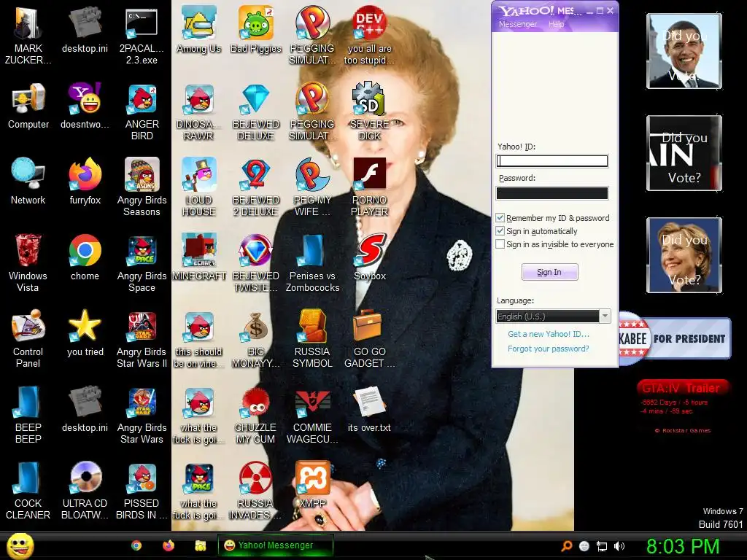
Task: Follow 'Get a new Yahoo! ID...' link
Action: [x=549, y=334]
